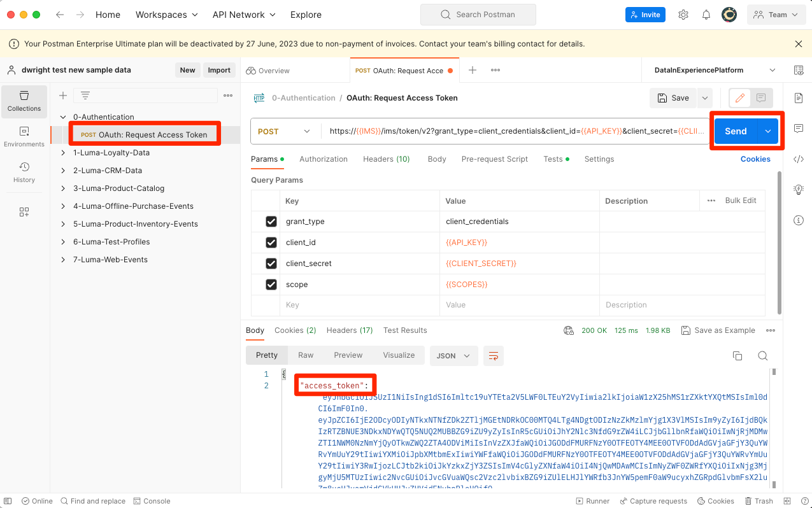Open collections more options ellipsis
The image size is (812, 508).
click(x=228, y=95)
